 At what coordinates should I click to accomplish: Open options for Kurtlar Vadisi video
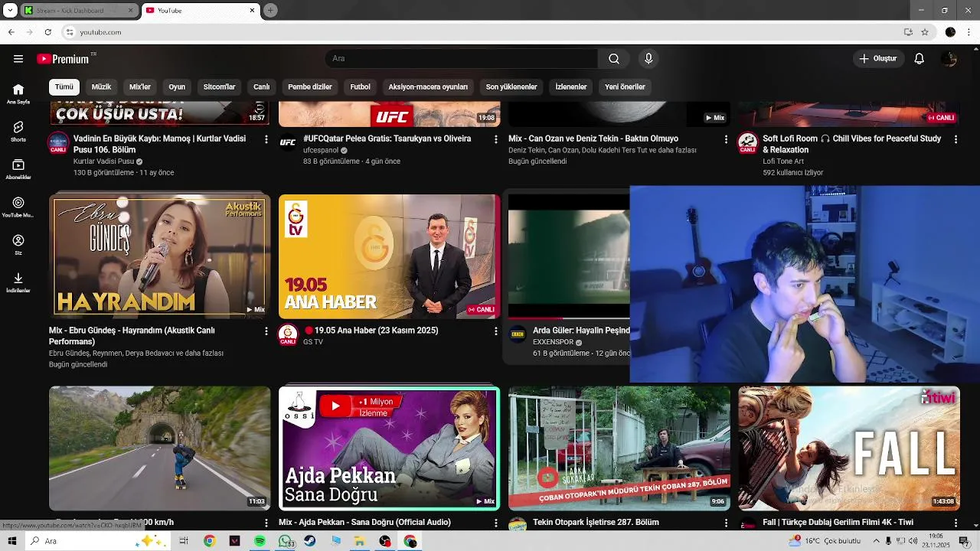click(x=266, y=139)
